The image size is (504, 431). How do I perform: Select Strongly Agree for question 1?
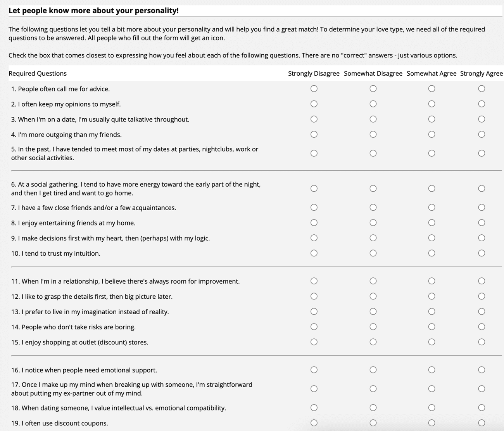[x=482, y=88]
